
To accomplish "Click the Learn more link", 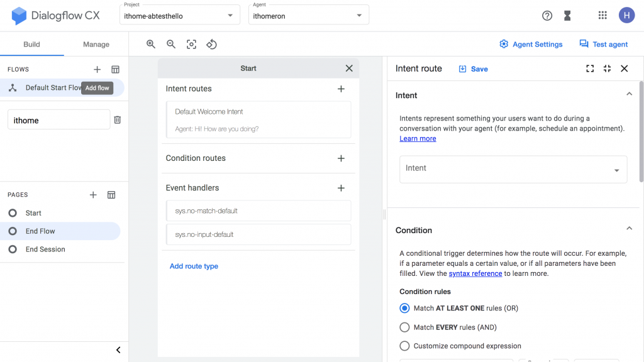I will [418, 139].
